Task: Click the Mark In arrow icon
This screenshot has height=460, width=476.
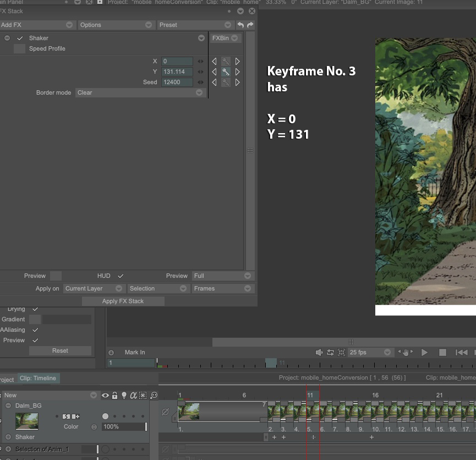Action: 111,353
